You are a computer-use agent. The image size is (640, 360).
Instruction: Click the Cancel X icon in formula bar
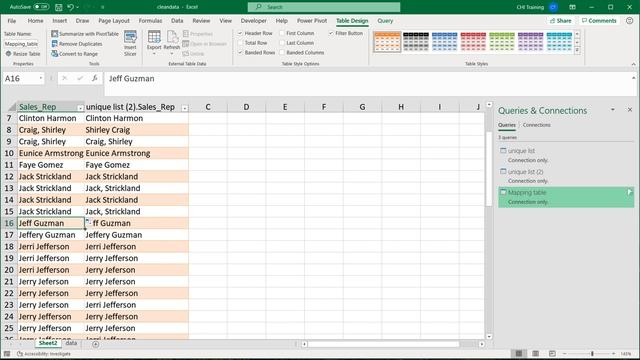64,78
